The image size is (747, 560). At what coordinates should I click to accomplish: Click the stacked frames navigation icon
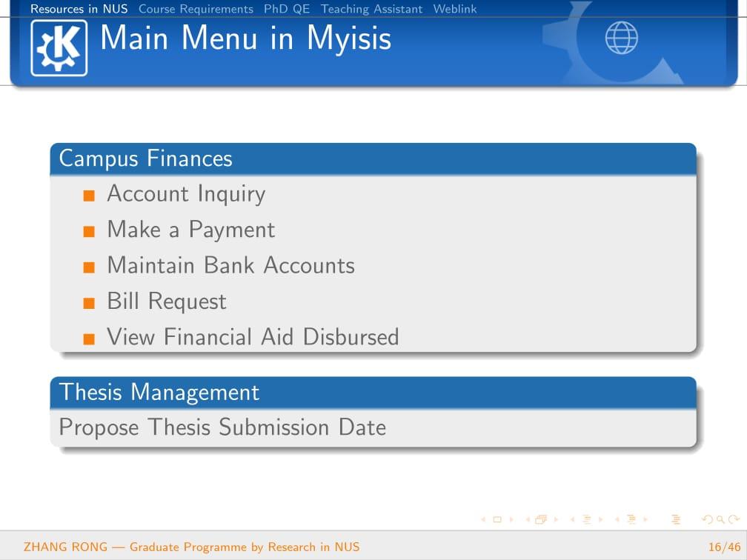[541, 519]
